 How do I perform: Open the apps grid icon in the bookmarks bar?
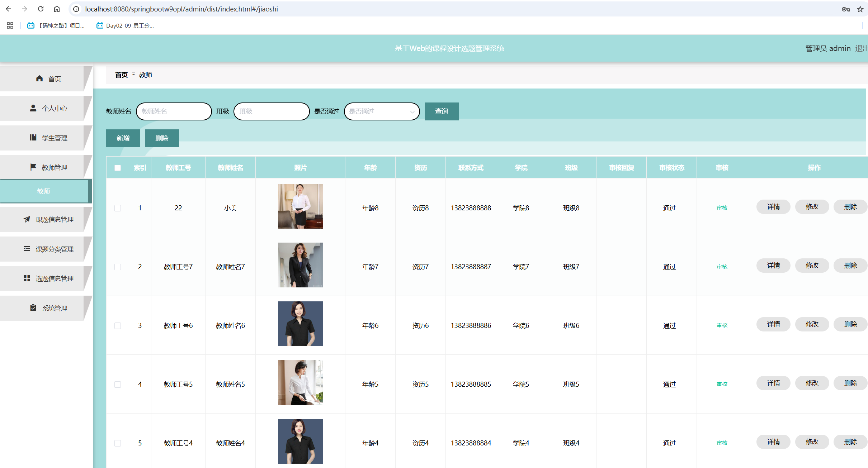pyautogui.click(x=10, y=25)
